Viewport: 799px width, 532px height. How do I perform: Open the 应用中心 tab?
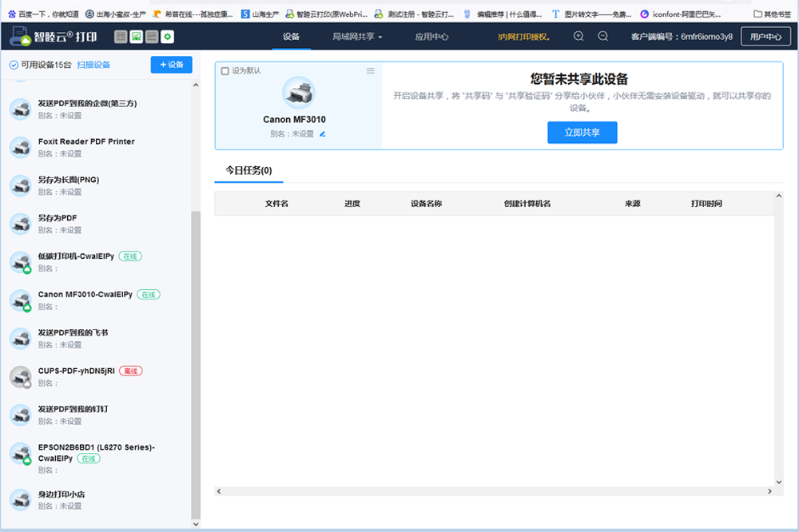[431, 37]
